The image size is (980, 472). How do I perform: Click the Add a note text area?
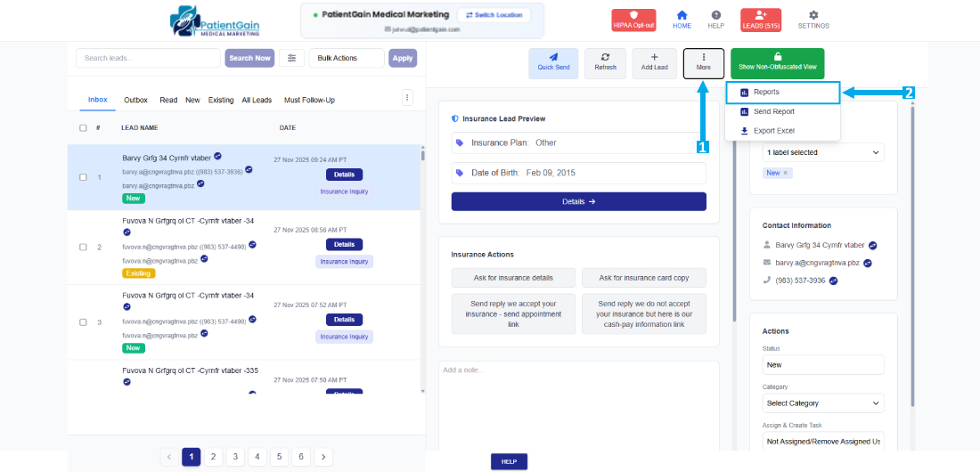point(579,405)
